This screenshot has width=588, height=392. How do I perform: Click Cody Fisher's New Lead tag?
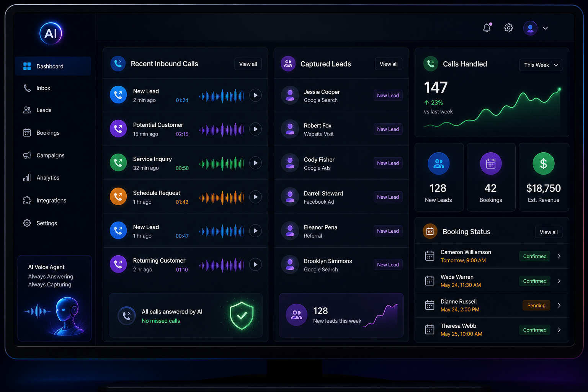click(388, 163)
